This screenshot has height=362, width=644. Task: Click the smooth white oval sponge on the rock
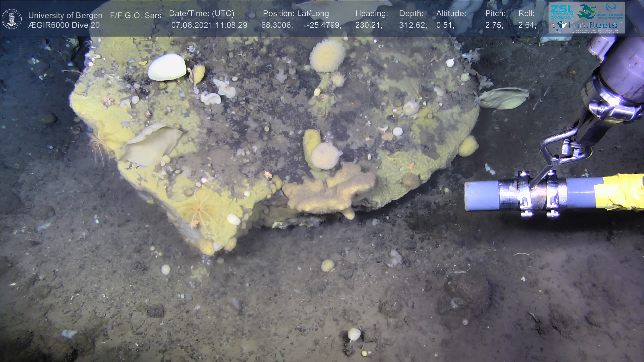167,67
